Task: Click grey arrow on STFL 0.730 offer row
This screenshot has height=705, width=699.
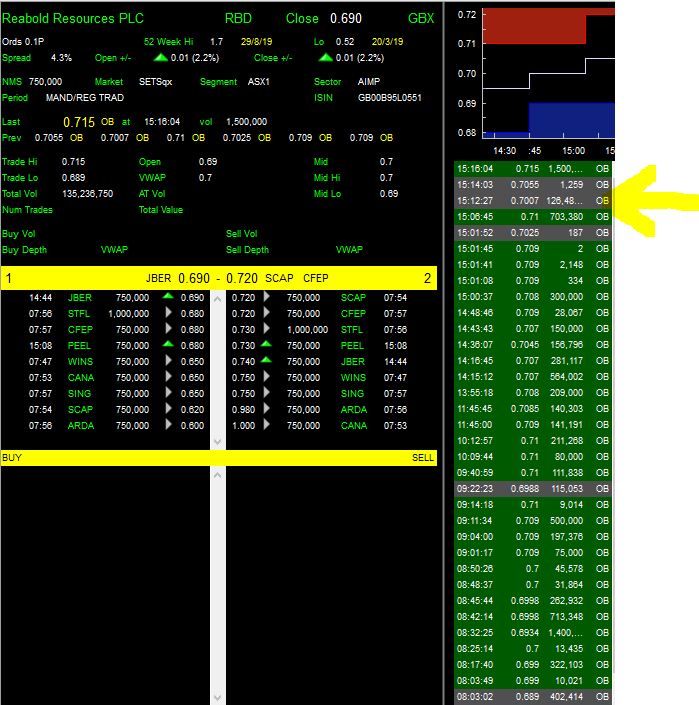Action: 267,329
